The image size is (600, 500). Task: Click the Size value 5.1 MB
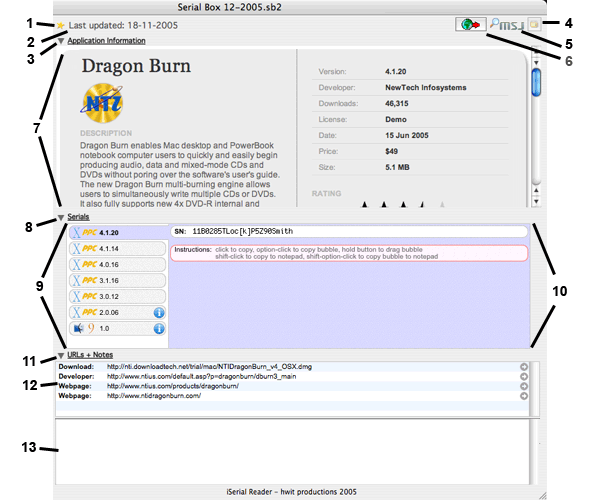(397, 167)
